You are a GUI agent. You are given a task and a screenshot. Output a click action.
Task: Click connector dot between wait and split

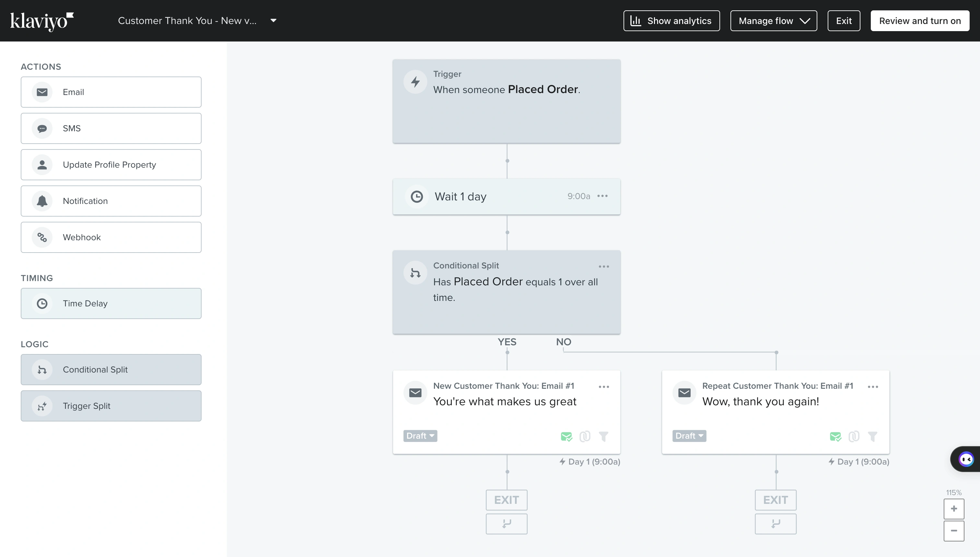(507, 232)
